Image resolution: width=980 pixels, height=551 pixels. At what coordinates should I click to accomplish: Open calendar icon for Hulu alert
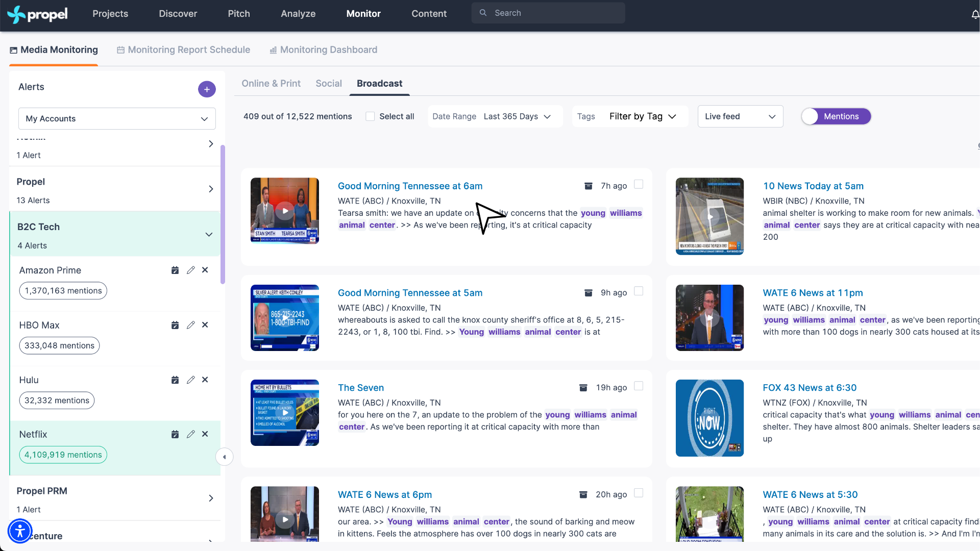pyautogui.click(x=175, y=380)
